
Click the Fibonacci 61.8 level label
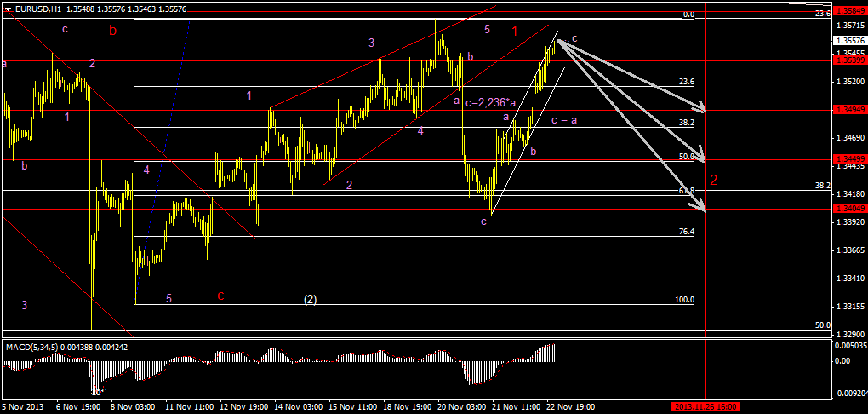[687, 190]
